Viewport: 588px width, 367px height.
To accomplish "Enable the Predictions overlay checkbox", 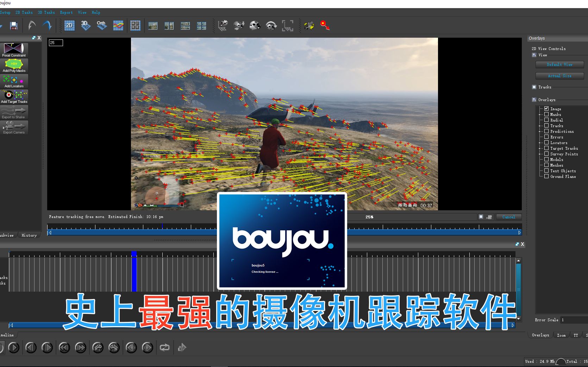I will point(546,131).
